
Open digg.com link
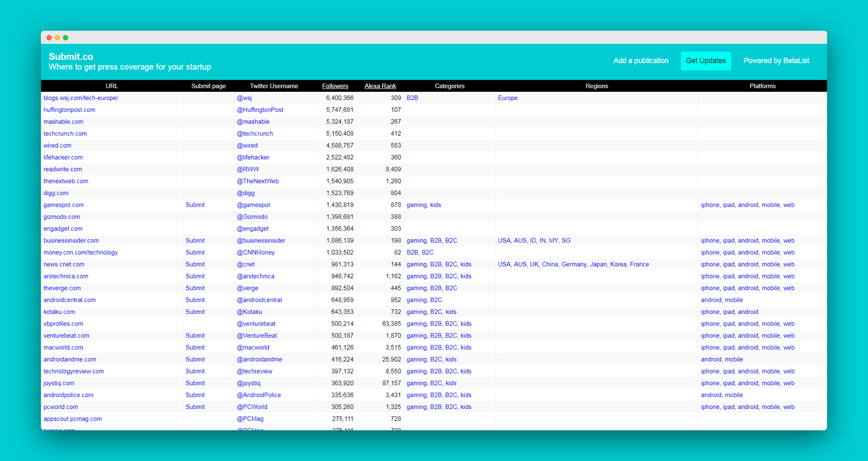(x=56, y=193)
